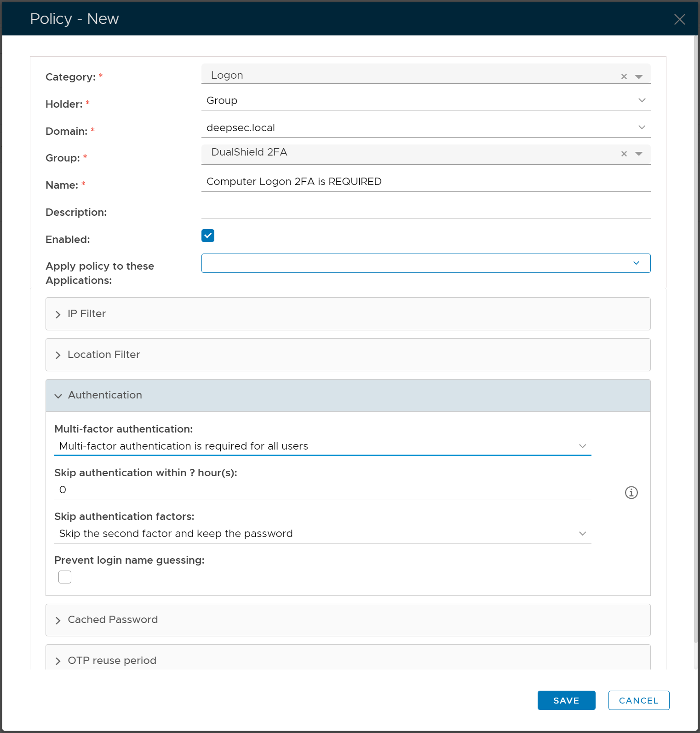Open the Apply policy to Applications dropdown
This screenshot has width=700, height=733.
pos(425,263)
